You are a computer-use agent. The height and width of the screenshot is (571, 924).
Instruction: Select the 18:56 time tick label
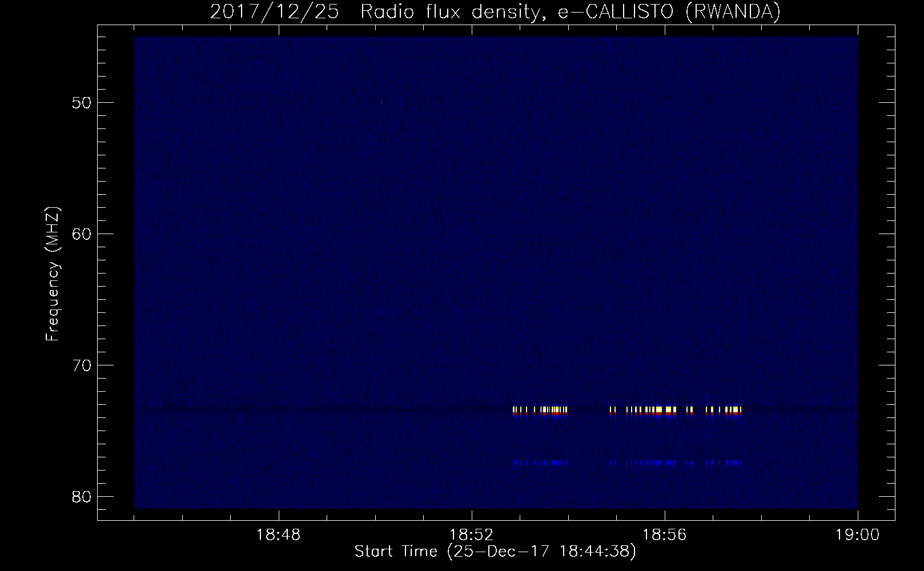point(665,535)
